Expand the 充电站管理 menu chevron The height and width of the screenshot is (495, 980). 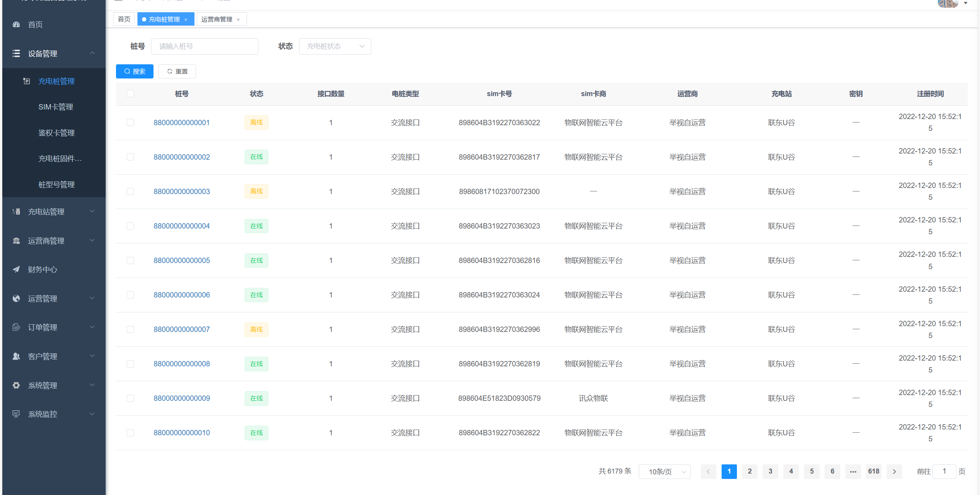[92, 211]
